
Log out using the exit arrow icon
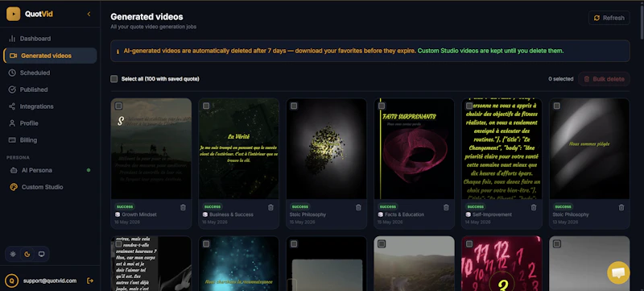[90, 281]
